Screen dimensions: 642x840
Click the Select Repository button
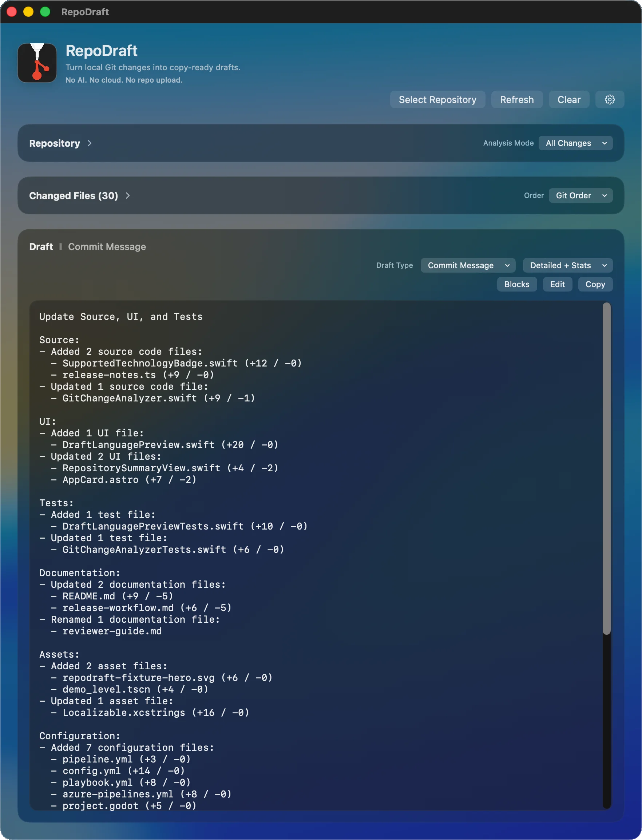pos(437,99)
